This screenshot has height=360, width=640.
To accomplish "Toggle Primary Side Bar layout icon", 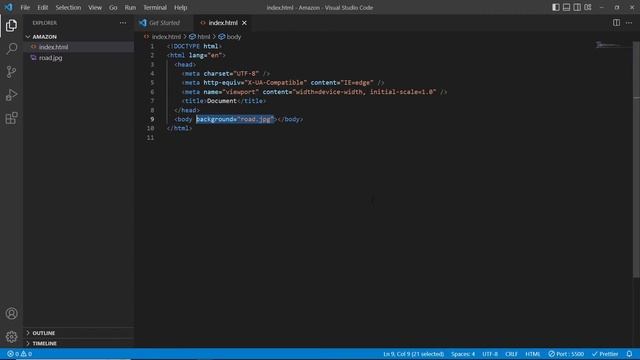I will [556, 7].
